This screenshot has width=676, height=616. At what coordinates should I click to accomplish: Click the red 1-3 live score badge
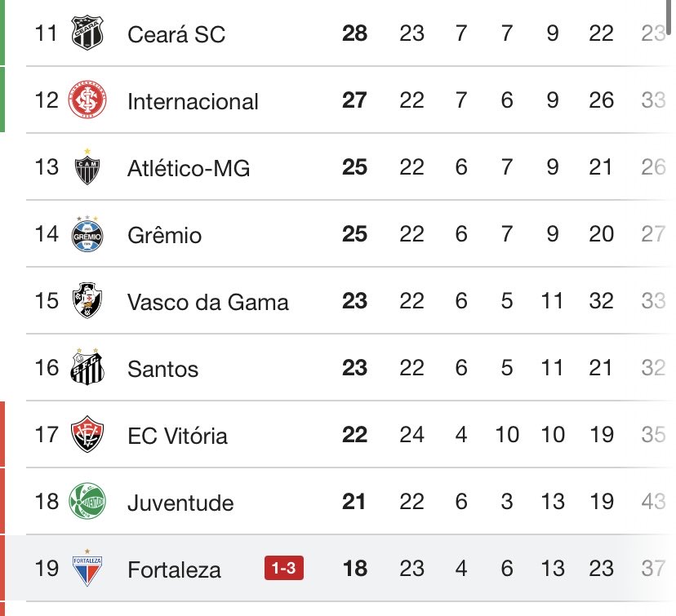[283, 568]
